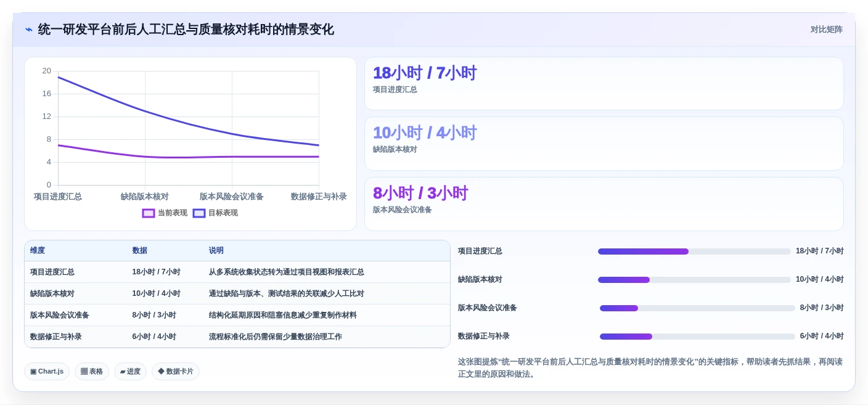This screenshot has width=868, height=405.
Task: Click the table cell 18小时 / 7小时
Action: coord(157,272)
